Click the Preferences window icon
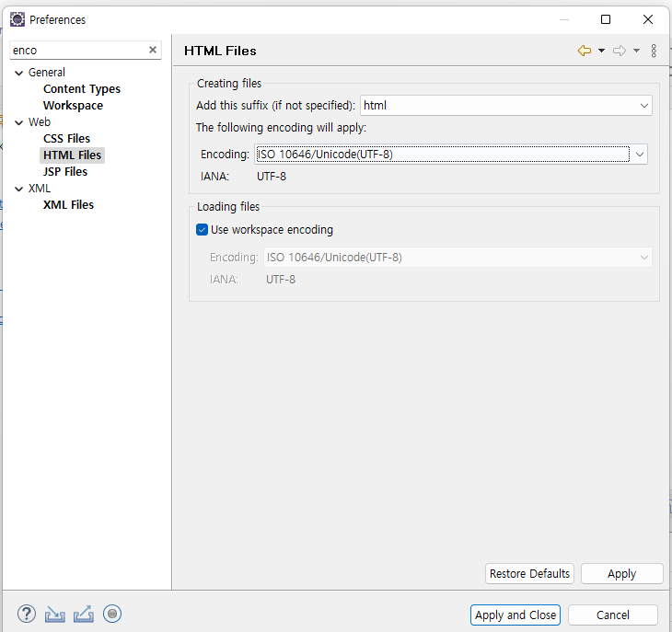 (x=17, y=19)
